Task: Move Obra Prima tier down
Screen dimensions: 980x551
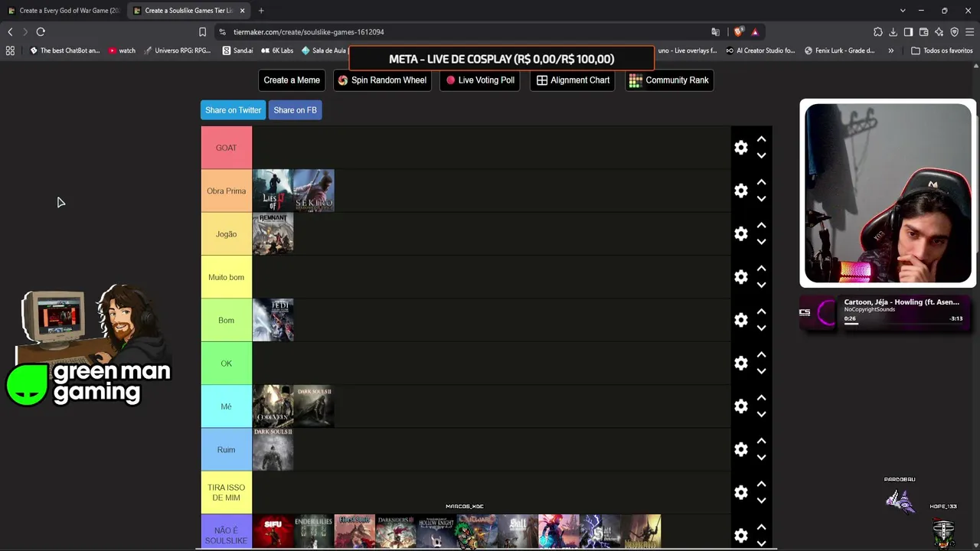Action: (761, 198)
